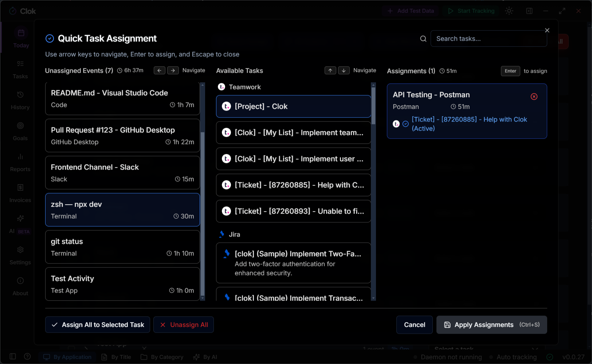The height and width of the screenshot is (364, 592).
Task: Click the Clok logo icon
Action: (x=13, y=11)
